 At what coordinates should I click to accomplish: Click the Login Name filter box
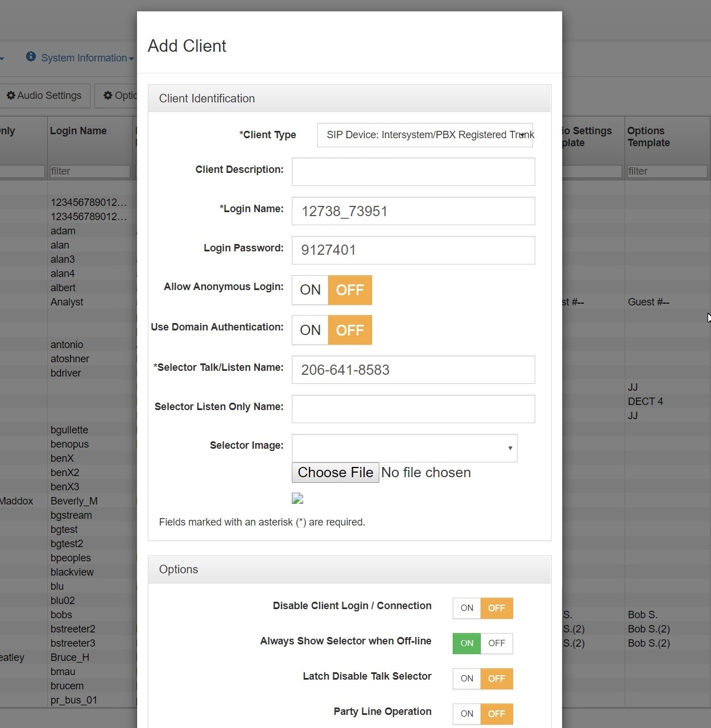tap(89, 171)
